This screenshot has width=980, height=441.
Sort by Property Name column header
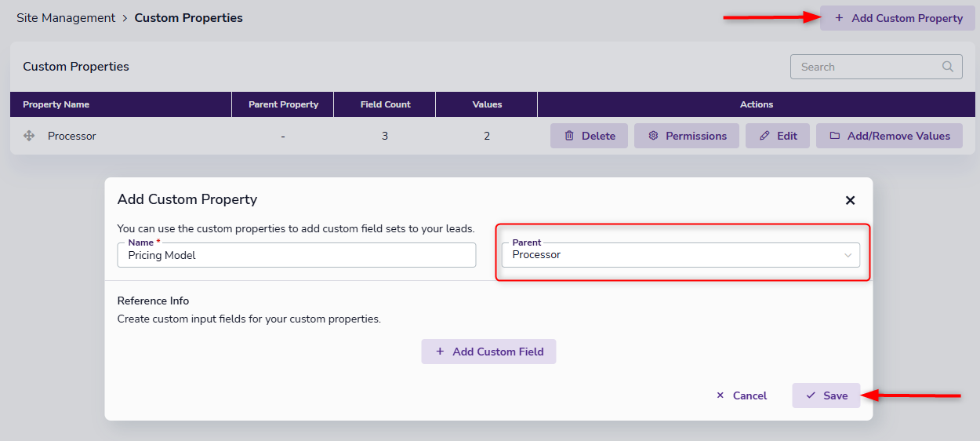pyautogui.click(x=56, y=104)
